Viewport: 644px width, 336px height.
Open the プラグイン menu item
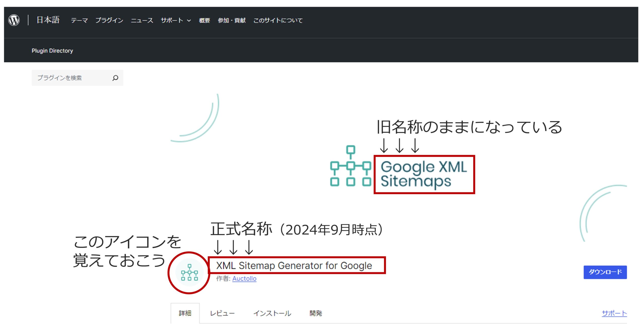(x=109, y=20)
